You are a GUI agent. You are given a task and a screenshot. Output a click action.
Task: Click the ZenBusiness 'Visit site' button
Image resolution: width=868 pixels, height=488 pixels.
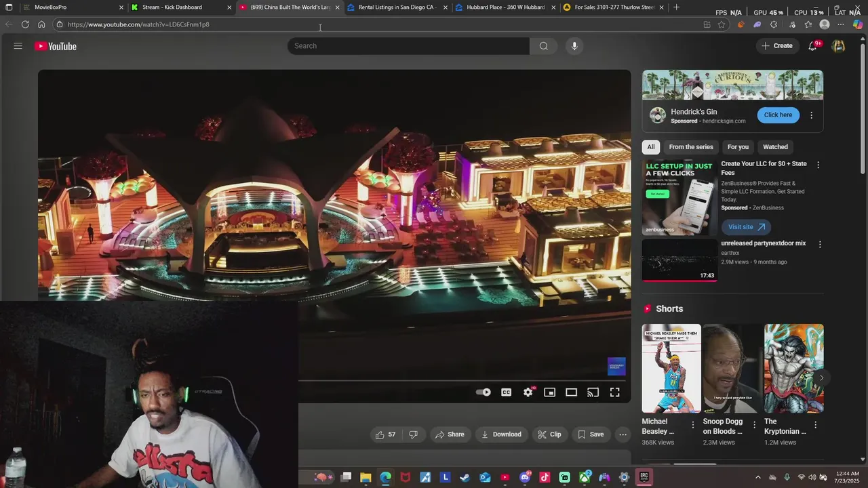(745, 227)
